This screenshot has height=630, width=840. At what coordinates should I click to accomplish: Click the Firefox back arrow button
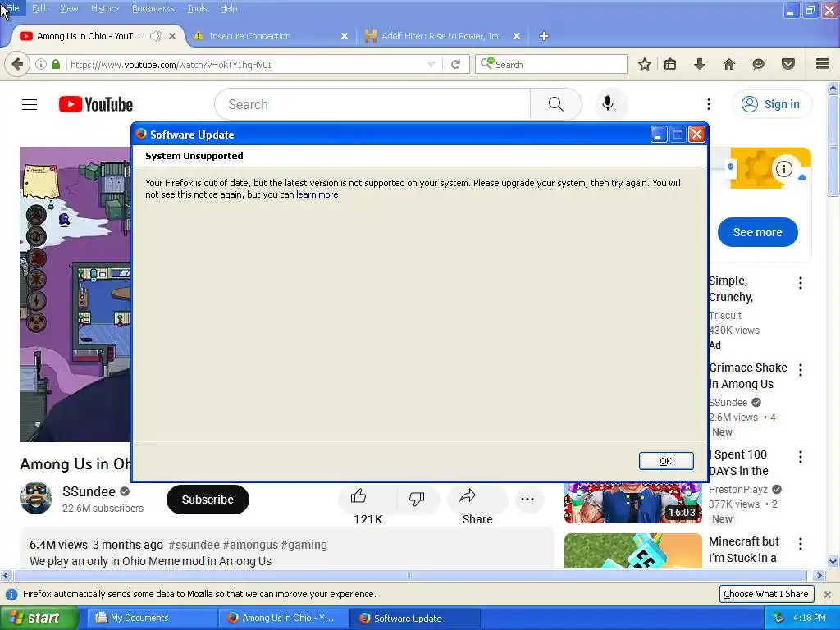17,64
